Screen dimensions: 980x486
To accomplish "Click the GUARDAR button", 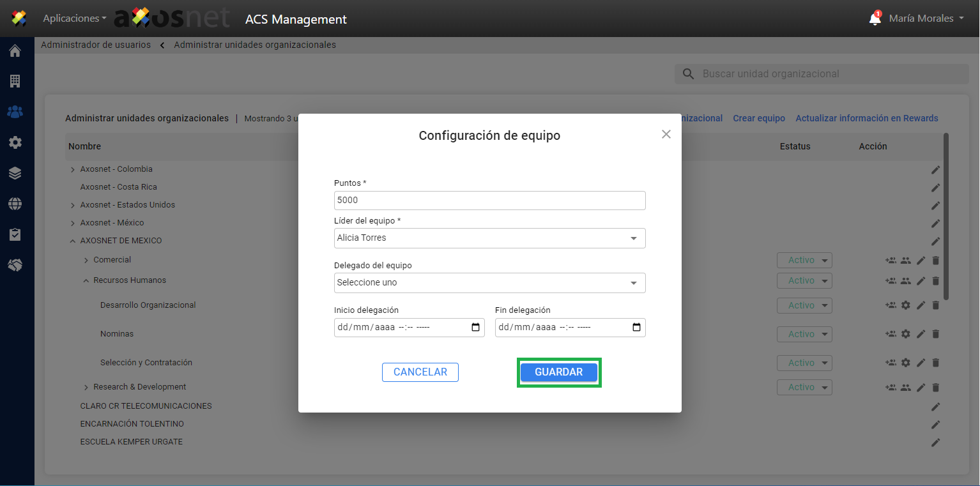I will (x=558, y=372).
